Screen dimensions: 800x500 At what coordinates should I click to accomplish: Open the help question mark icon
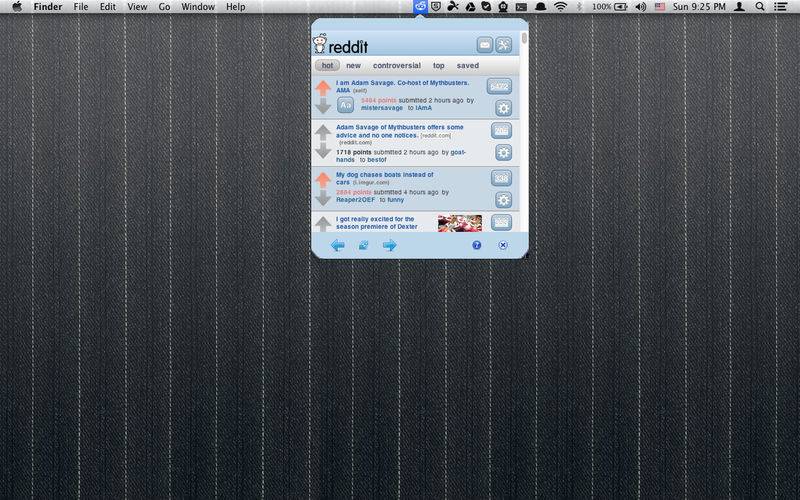pos(477,245)
